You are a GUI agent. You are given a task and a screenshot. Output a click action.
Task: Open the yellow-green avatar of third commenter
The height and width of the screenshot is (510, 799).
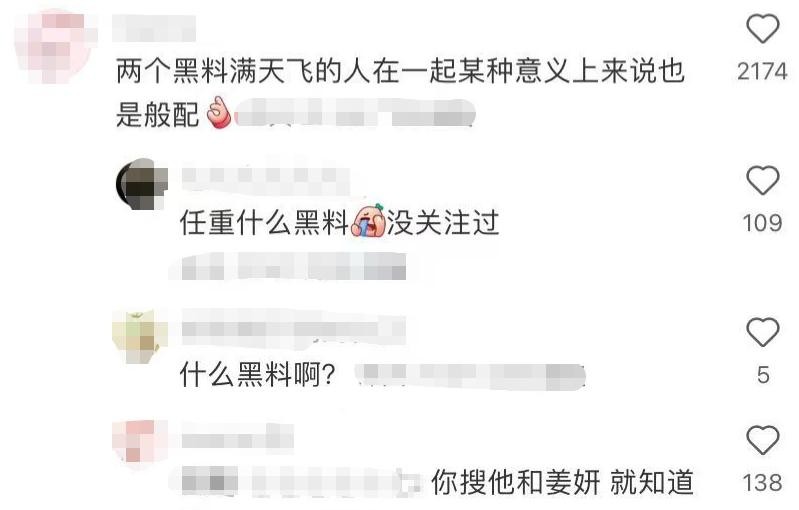click(140, 336)
